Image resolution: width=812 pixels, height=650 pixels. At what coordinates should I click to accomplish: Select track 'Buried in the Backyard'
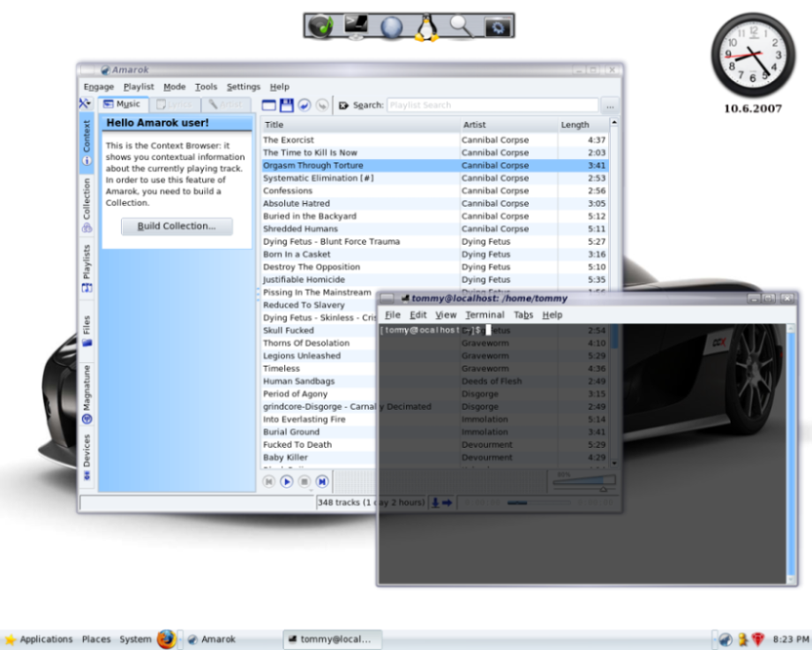click(434, 216)
